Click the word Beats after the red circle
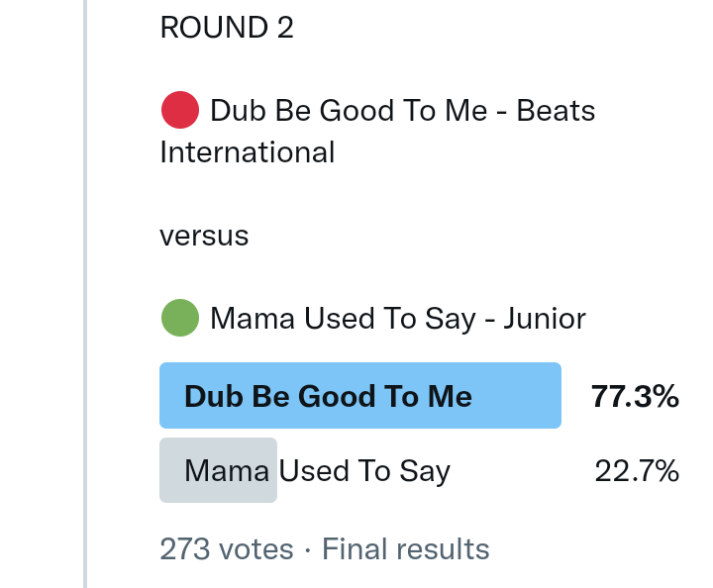The height and width of the screenshot is (588, 713). pyautogui.click(x=556, y=110)
